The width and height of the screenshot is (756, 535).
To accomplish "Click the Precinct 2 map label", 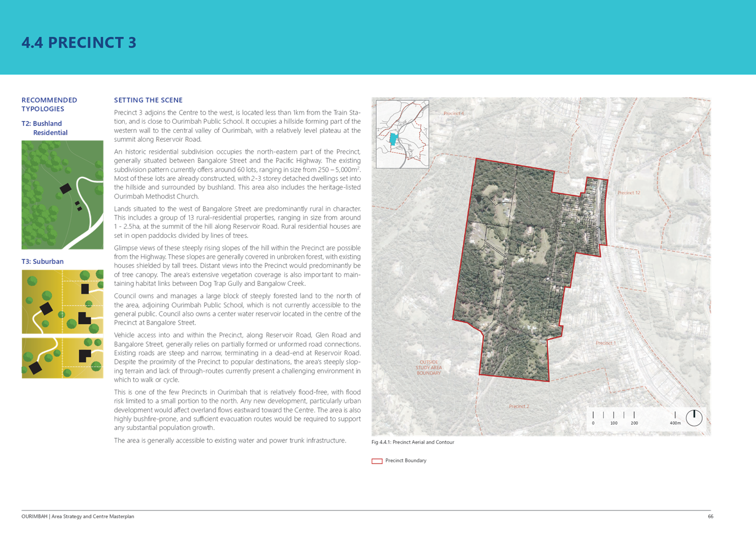I will click(519, 406).
